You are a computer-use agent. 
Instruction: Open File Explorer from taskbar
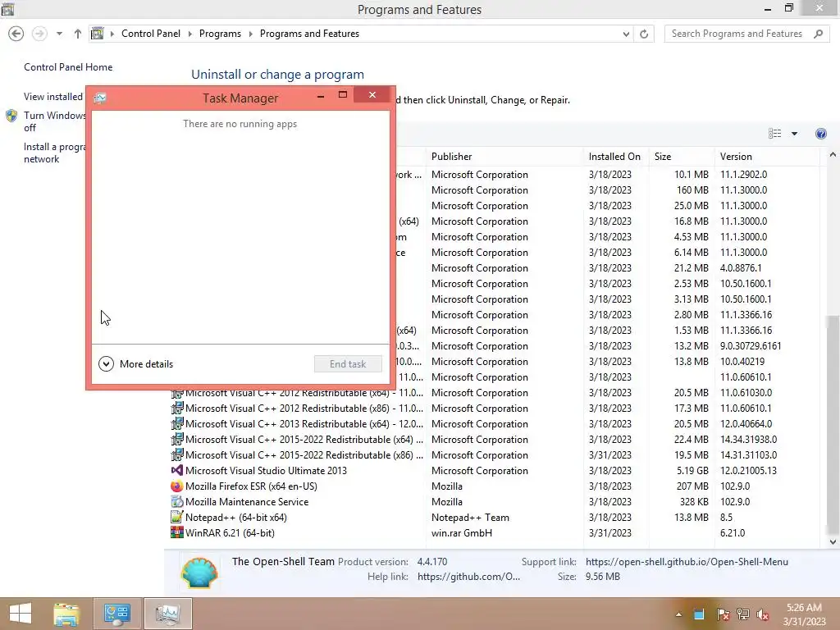click(x=66, y=614)
